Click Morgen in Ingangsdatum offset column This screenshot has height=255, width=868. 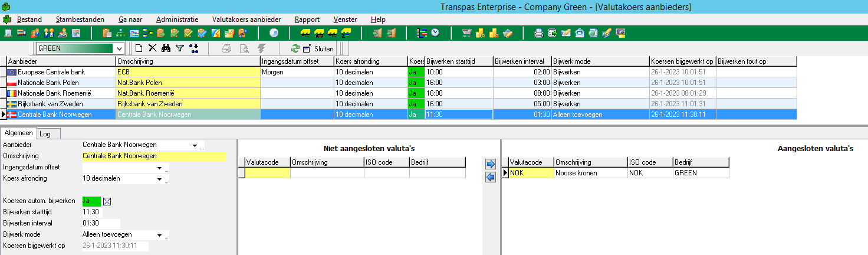pos(297,72)
